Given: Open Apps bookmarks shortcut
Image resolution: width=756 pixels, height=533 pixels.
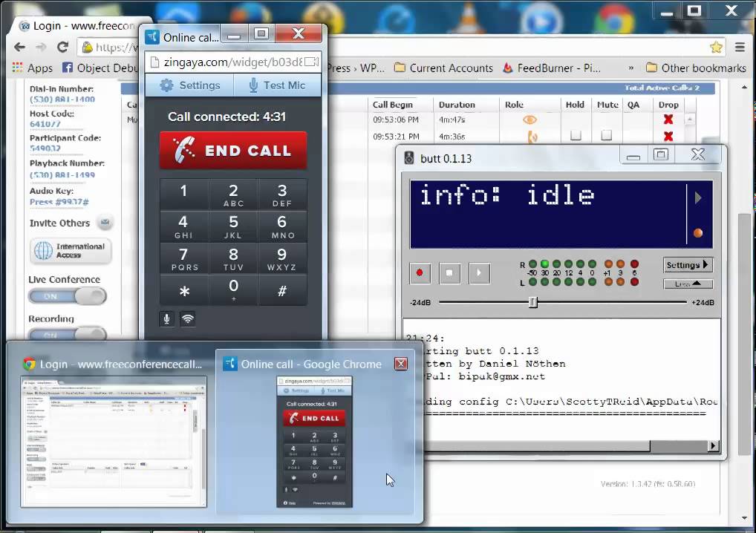Looking at the screenshot, I should coord(32,68).
